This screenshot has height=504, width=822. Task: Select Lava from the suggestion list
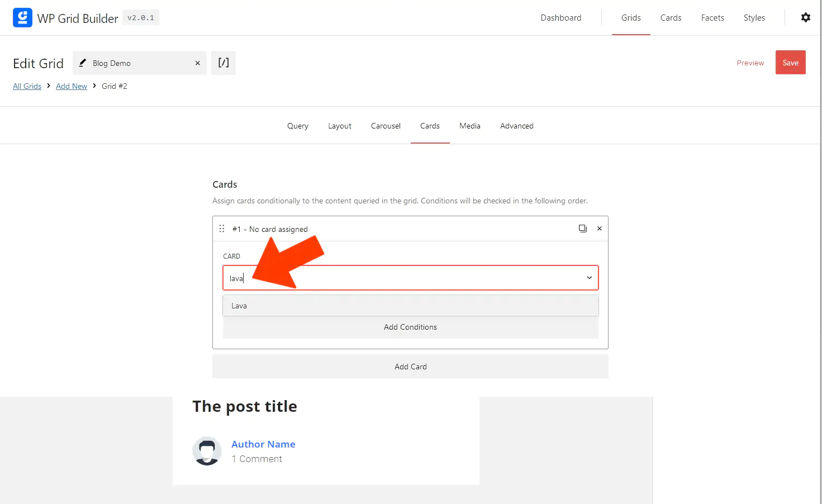point(239,305)
